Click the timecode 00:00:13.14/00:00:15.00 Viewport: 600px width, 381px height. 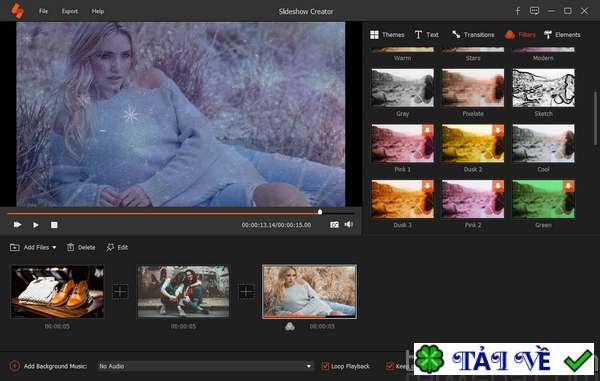[276, 225]
